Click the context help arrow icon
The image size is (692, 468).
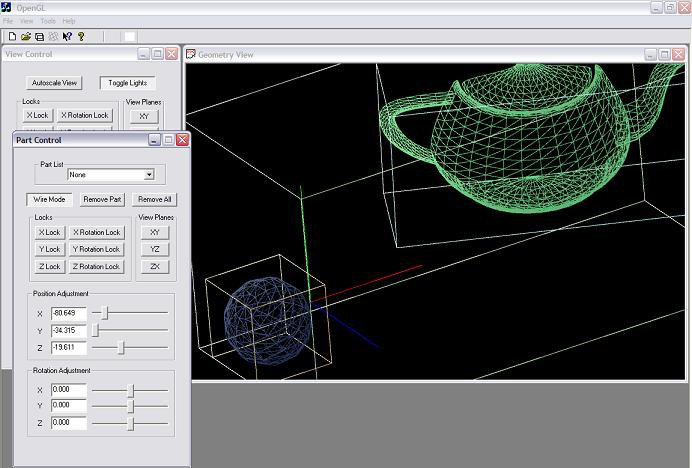(x=67, y=36)
